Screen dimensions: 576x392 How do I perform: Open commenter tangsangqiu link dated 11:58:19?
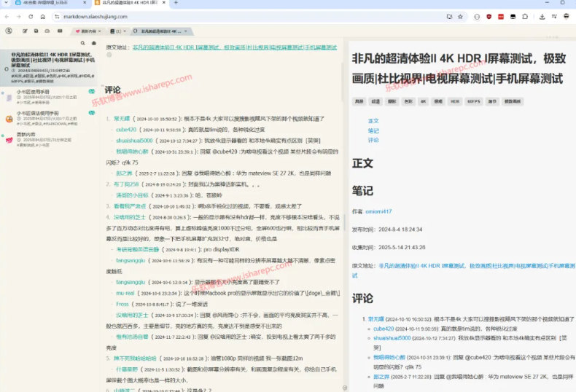pos(131,261)
